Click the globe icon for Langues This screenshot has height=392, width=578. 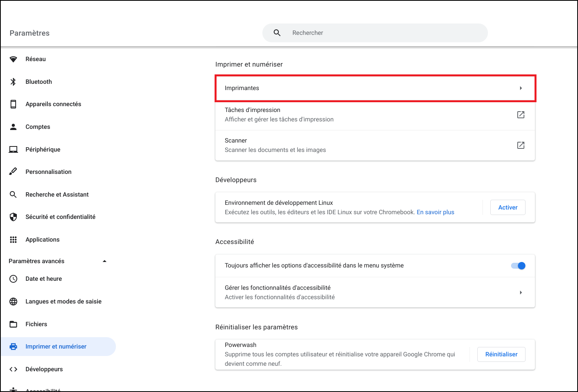[13, 302]
